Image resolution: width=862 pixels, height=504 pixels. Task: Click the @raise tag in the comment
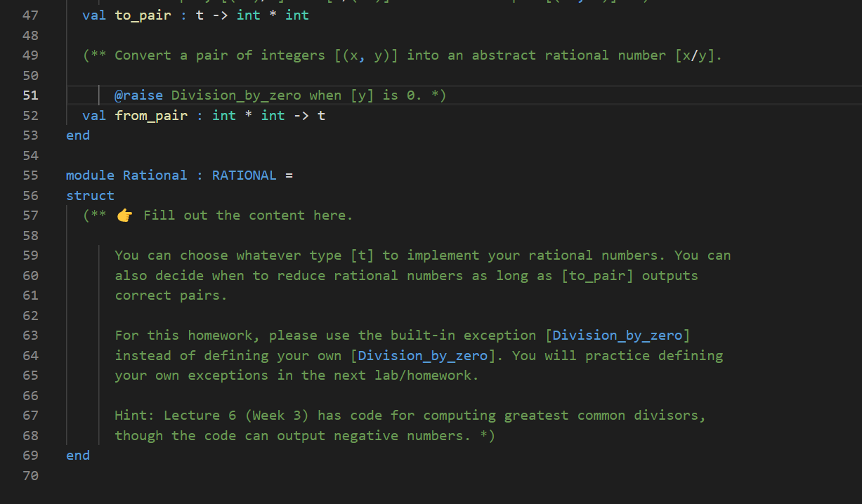coord(138,95)
